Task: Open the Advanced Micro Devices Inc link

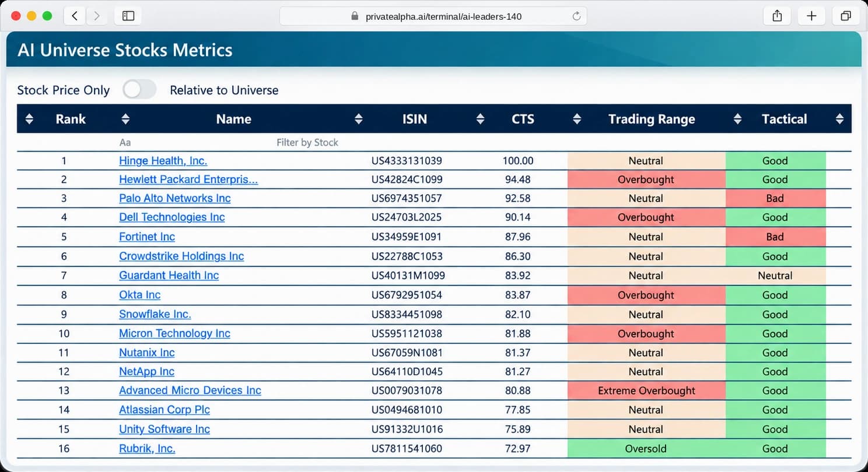Action: (190, 390)
